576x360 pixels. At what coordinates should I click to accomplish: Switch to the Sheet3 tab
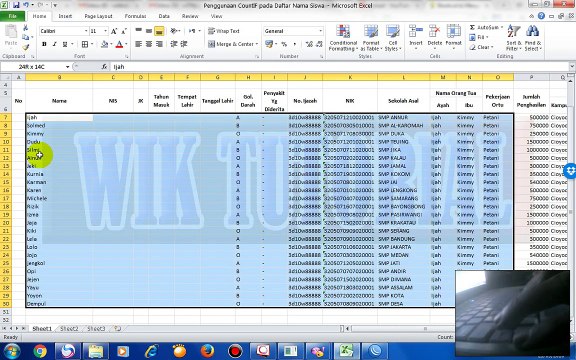point(96,329)
